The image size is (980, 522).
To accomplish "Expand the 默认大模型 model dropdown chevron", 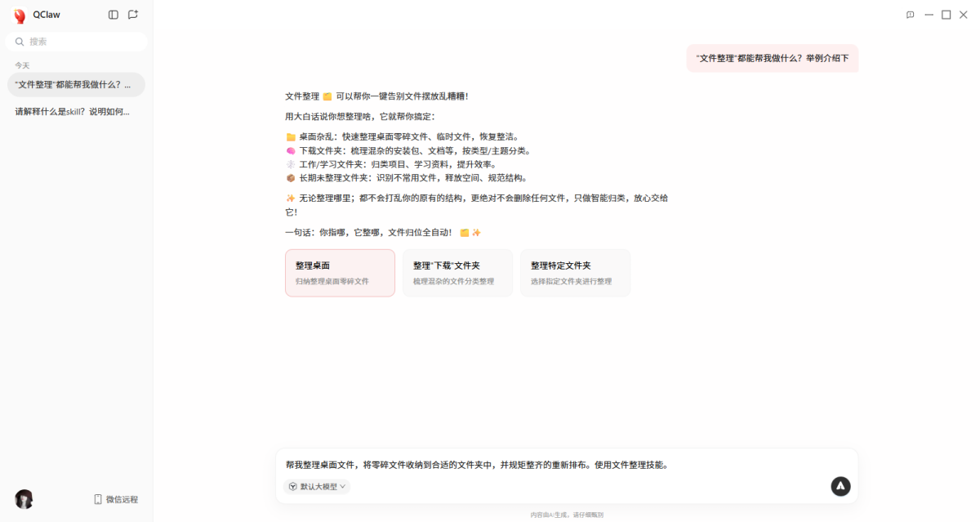I will pyautogui.click(x=343, y=486).
